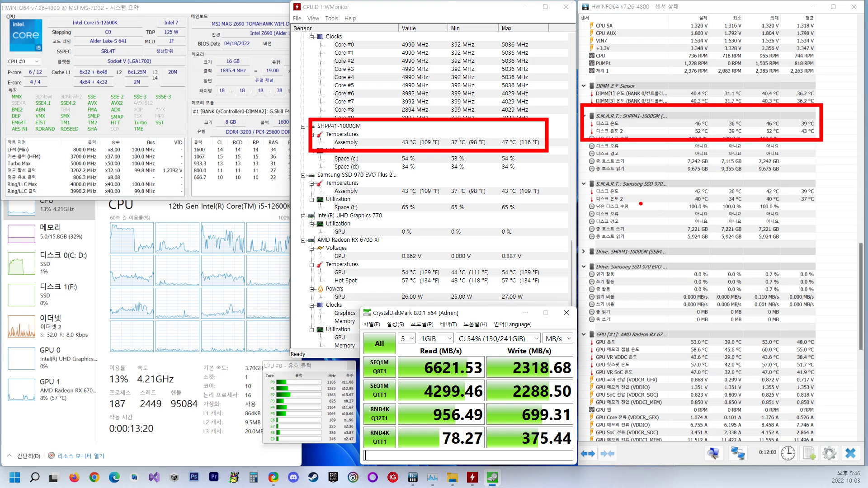Screen dimensions: 868x488
Task: Click the green All benchmark button
Action: click(379, 343)
